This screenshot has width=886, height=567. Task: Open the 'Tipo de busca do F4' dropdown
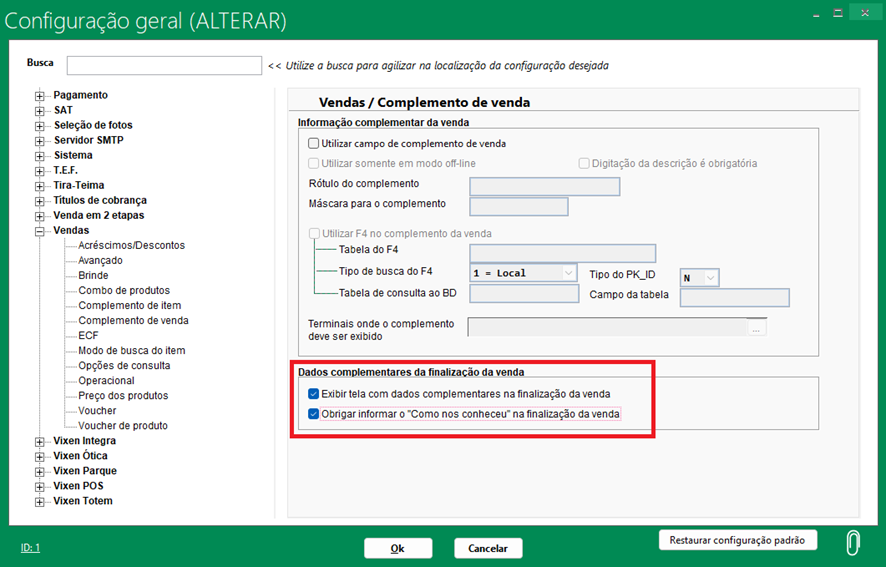[568, 273]
